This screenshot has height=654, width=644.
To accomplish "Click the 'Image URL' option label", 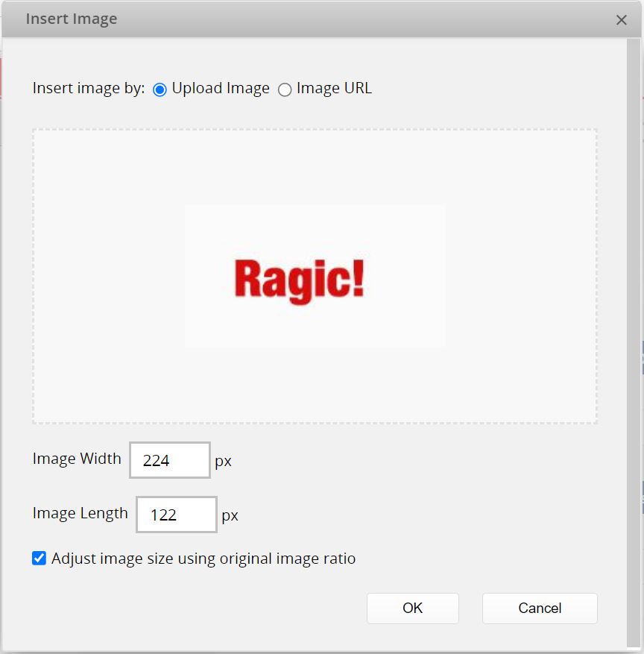I will click(x=334, y=88).
